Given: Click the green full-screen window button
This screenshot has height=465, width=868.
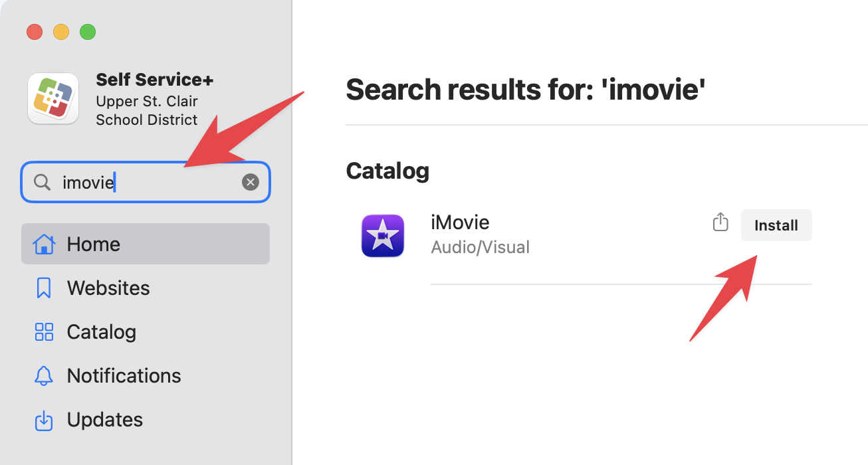Looking at the screenshot, I should point(88,31).
